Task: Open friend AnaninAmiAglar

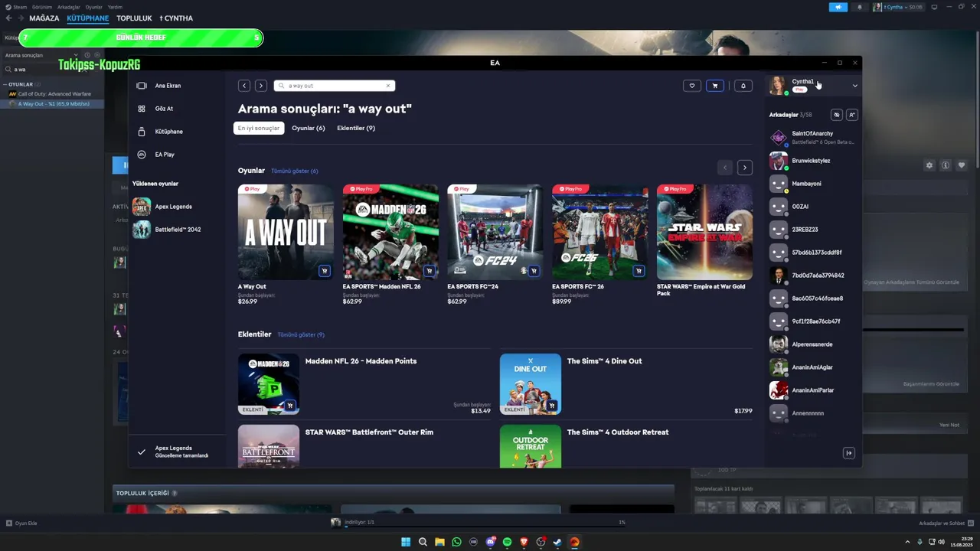Action: [812, 367]
